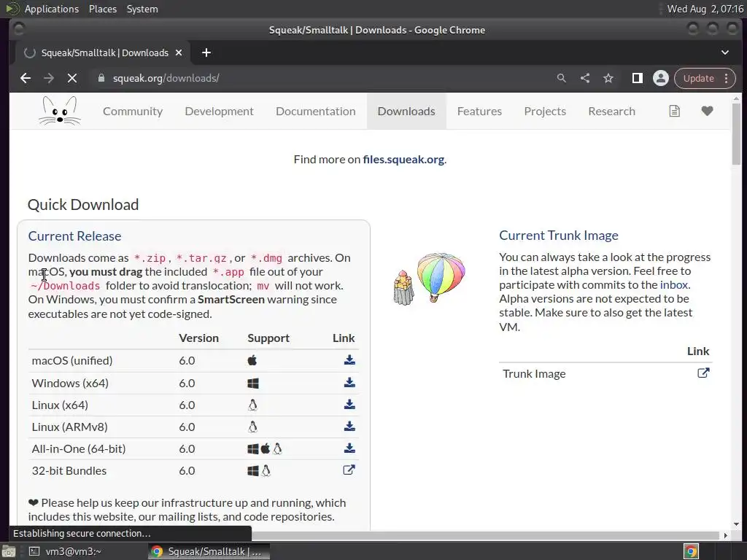The width and height of the screenshot is (747, 560).
Task: Click the All-in-One (64-bit) row label
Action: (79, 448)
